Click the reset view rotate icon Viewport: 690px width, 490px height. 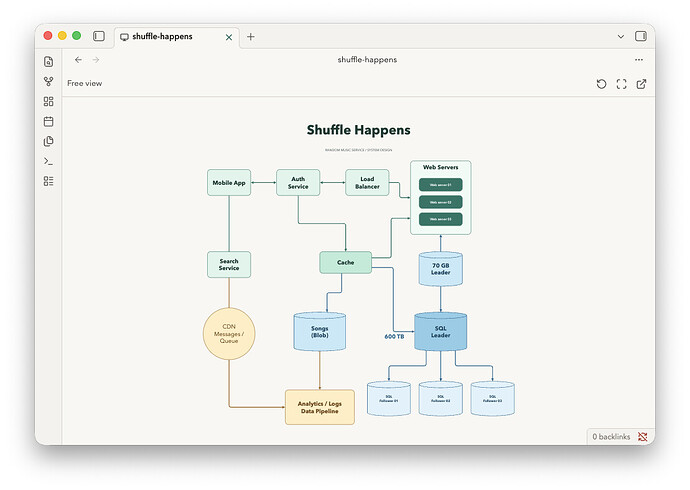tap(601, 84)
